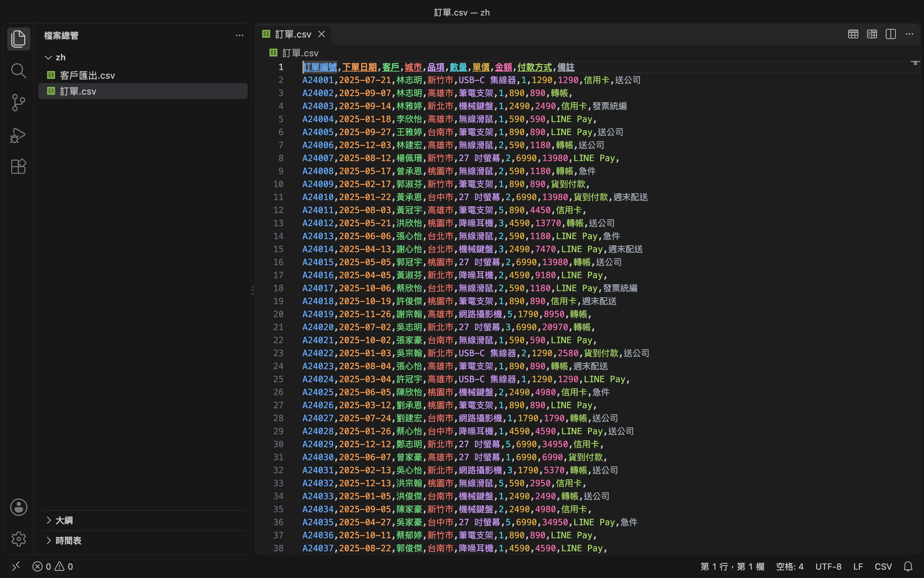Click order ID A24037 in line 38
The width and height of the screenshot is (924, 578).
(318, 548)
